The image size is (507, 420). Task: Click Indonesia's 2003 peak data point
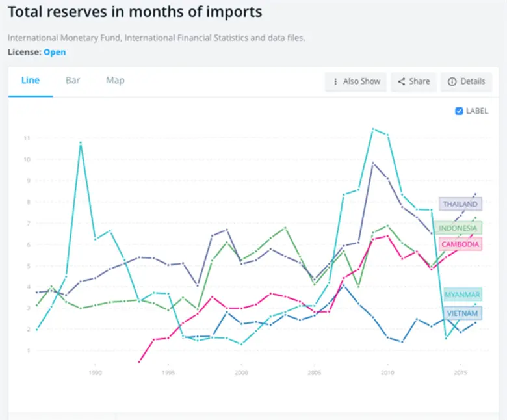(285, 228)
